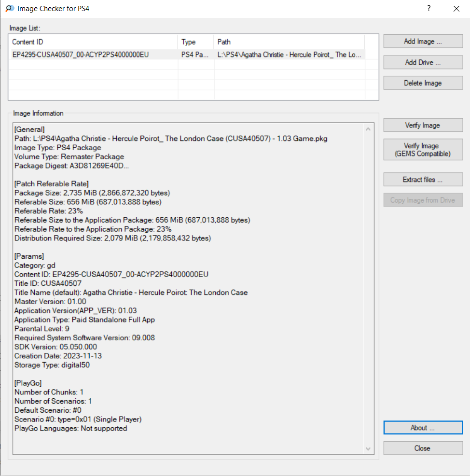The height and width of the screenshot is (476, 470).
Task: Click the Application Type: Paid Standalone line
Action: pos(84,320)
